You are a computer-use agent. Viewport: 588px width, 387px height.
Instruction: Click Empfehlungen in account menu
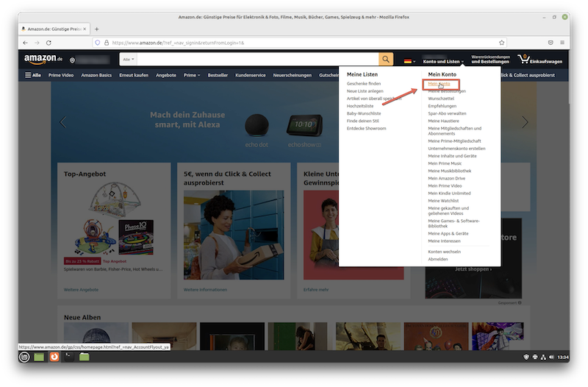pyautogui.click(x=442, y=106)
